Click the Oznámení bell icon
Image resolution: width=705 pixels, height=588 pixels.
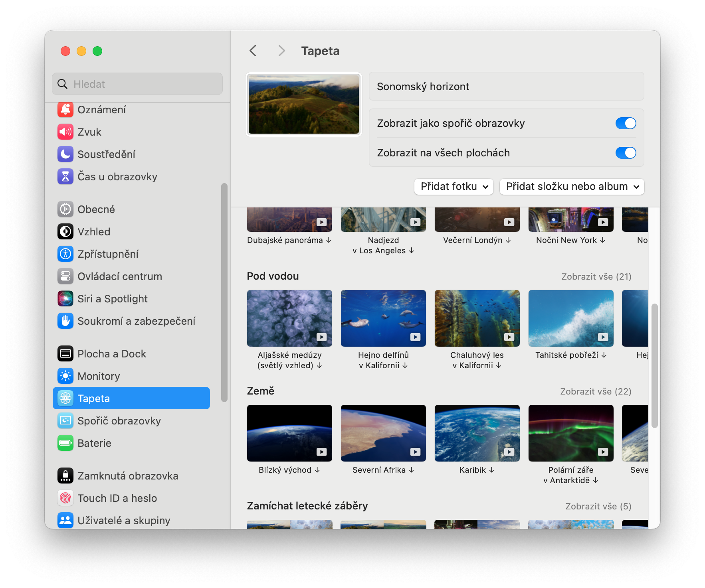point(65,110)
